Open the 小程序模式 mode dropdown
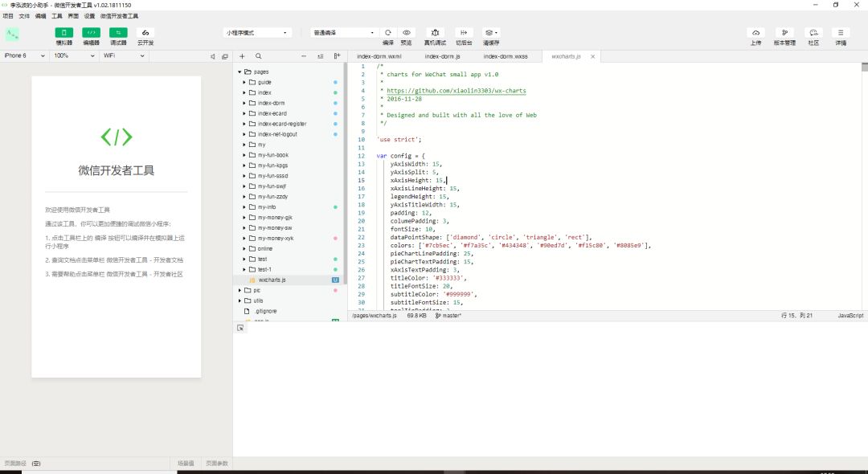The height and width of the screenshot is (474, 868). 257,33
